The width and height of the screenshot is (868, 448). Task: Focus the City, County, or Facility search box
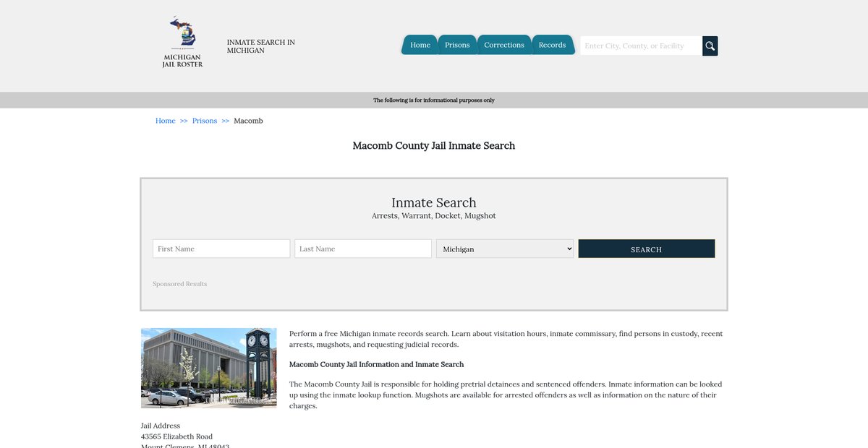coord(641,46)
